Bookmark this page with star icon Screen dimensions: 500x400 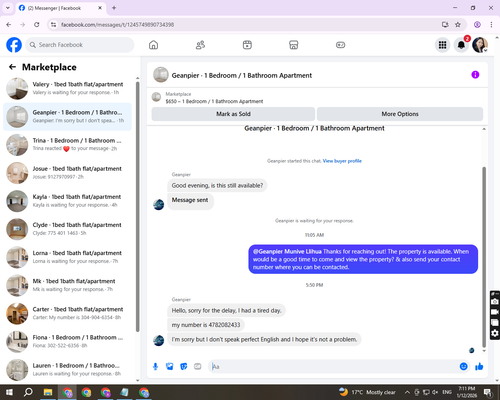(x=458, y=25)
